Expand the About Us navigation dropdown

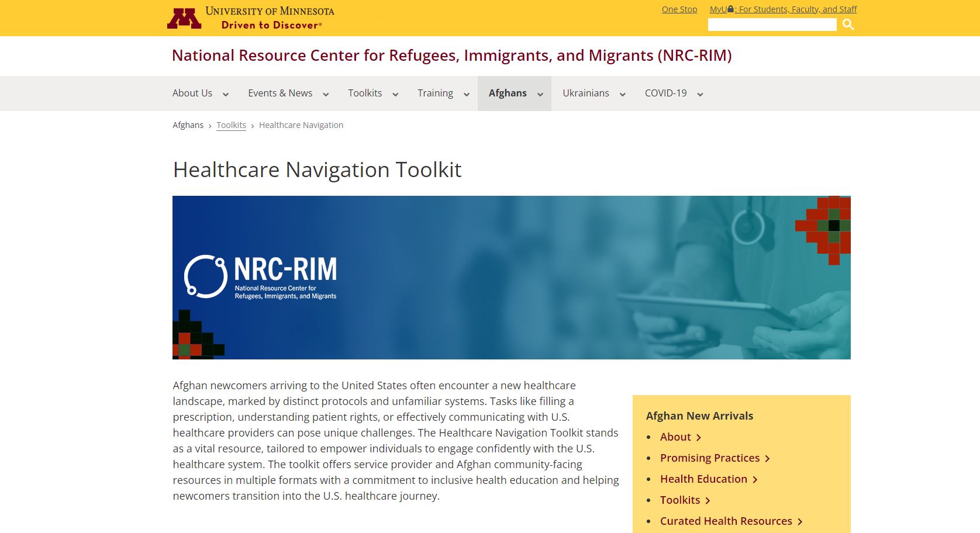(x=225, y=94)
